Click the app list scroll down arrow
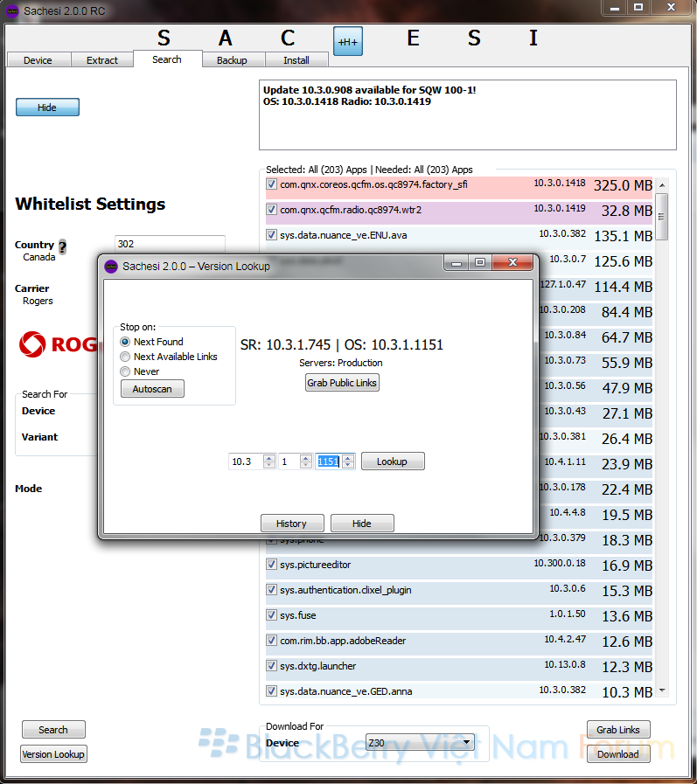This screenshot has width=697, height=784. tap(661, 690)
